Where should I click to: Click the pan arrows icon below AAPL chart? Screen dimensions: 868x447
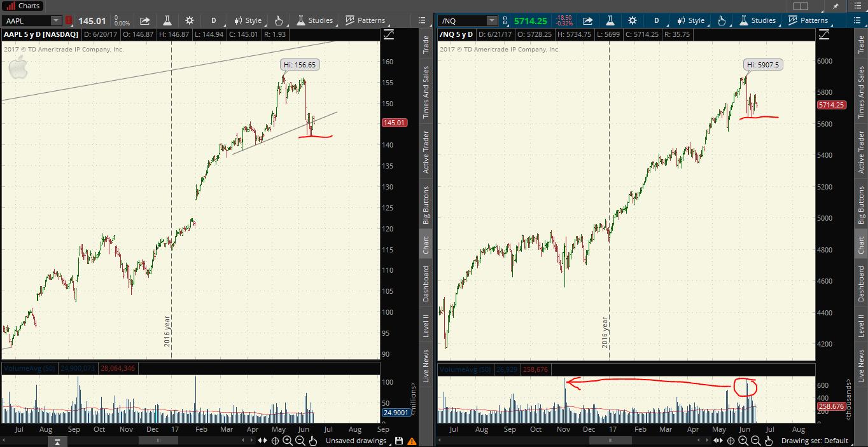263,441
